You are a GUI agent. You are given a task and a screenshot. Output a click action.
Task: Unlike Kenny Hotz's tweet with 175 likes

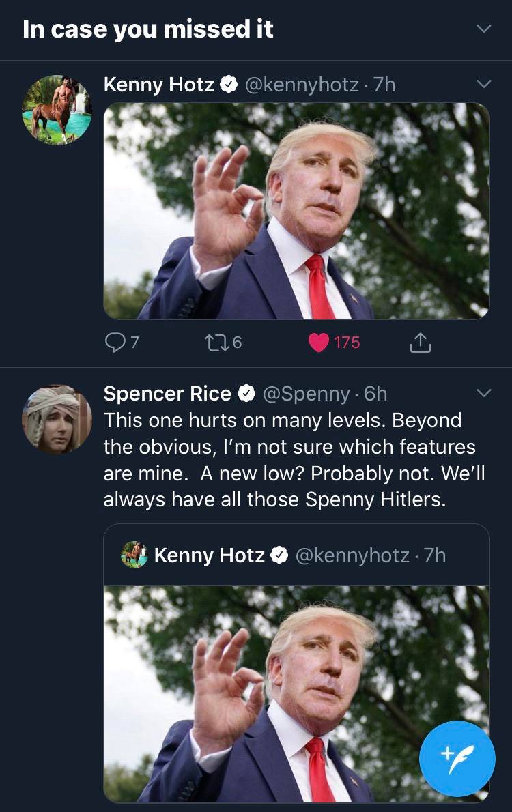pos(319,343)
